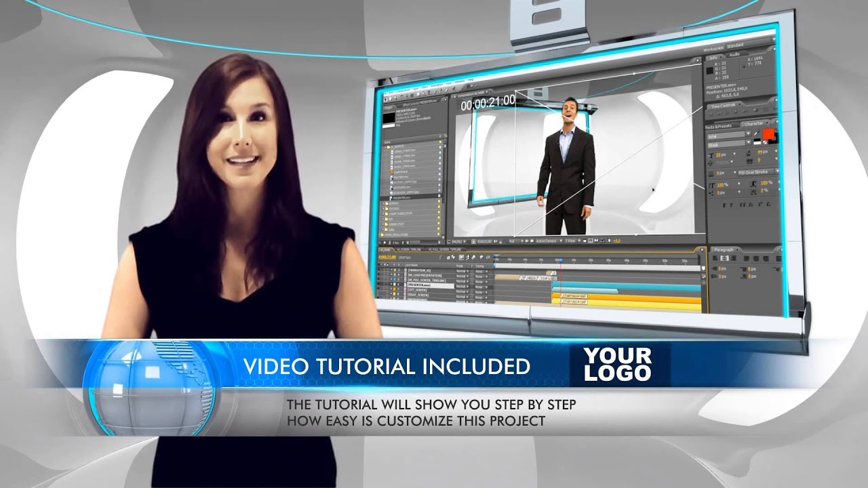Toggle visibility eye of TRANSITION_02 layer
Screen dimensions: 868x488
[x=379, y=271]
